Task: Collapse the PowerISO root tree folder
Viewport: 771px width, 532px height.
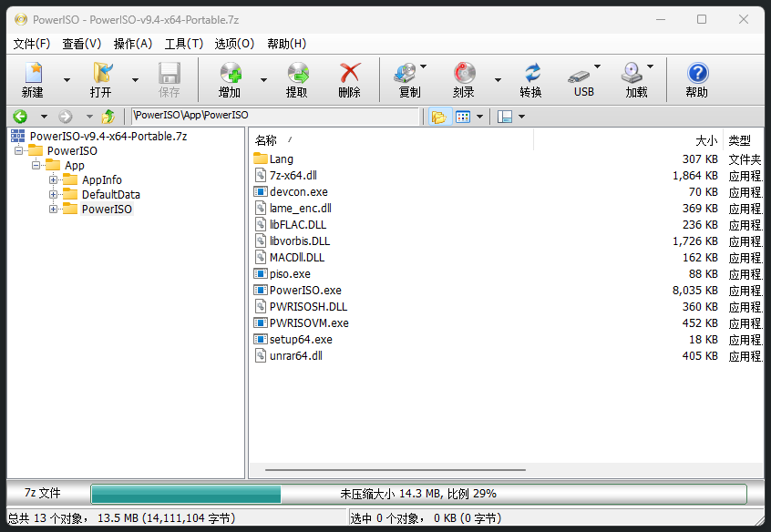Action: (18, 150)
